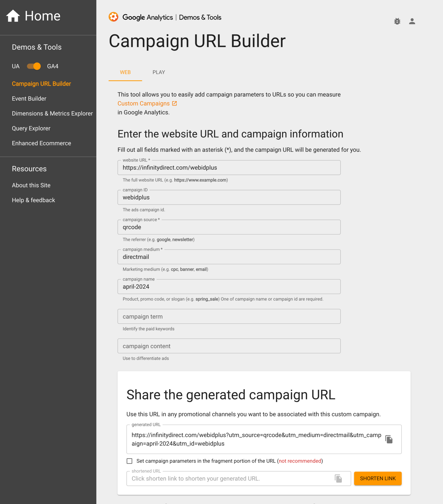
Task: Click the Demos & Tools logo text
Action: click(x=200, y=17)
